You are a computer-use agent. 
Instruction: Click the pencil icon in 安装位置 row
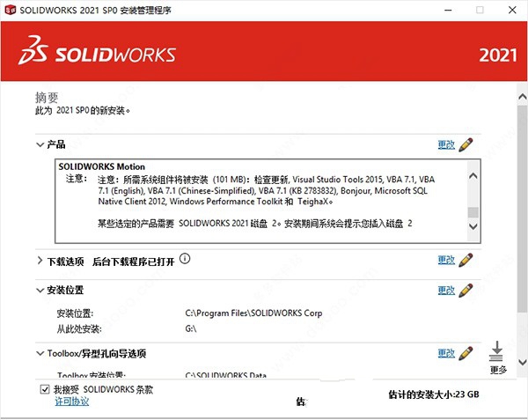tap(466, 291)
